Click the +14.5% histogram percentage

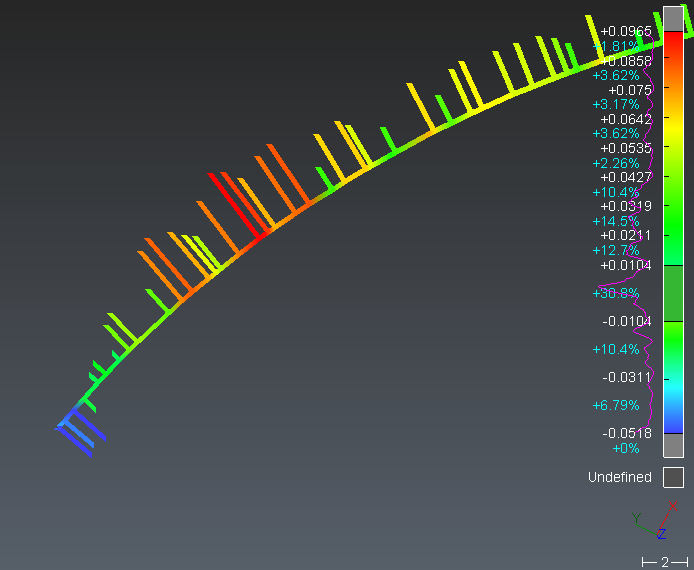[616, 221]
